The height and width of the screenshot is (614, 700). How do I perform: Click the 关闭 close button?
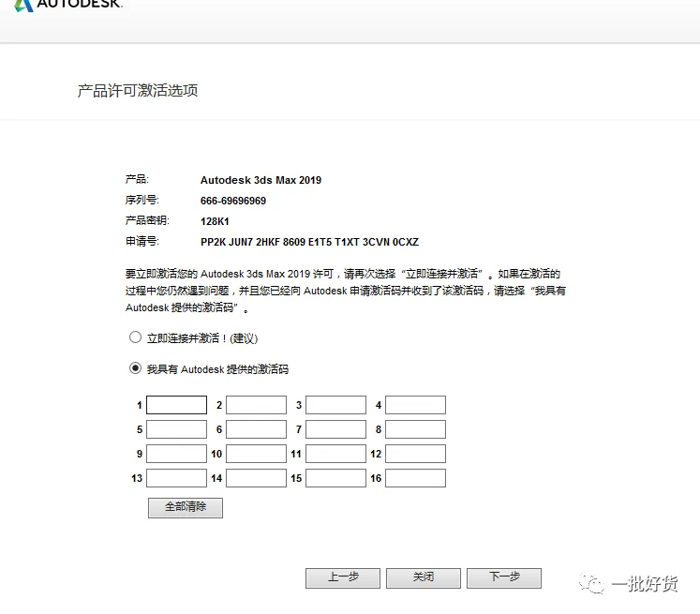click(x=424, y=577)
